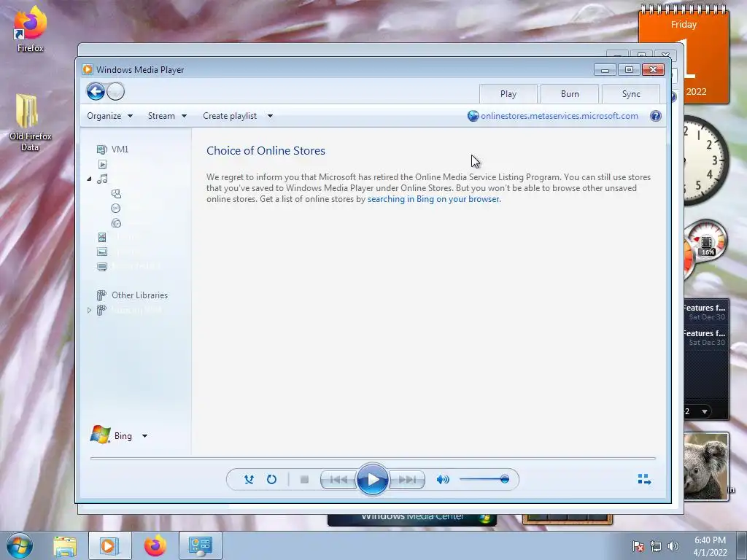Viewport: 747px width, 560px height.
Task: Mute the volume speaker icon
Action: 443,479
